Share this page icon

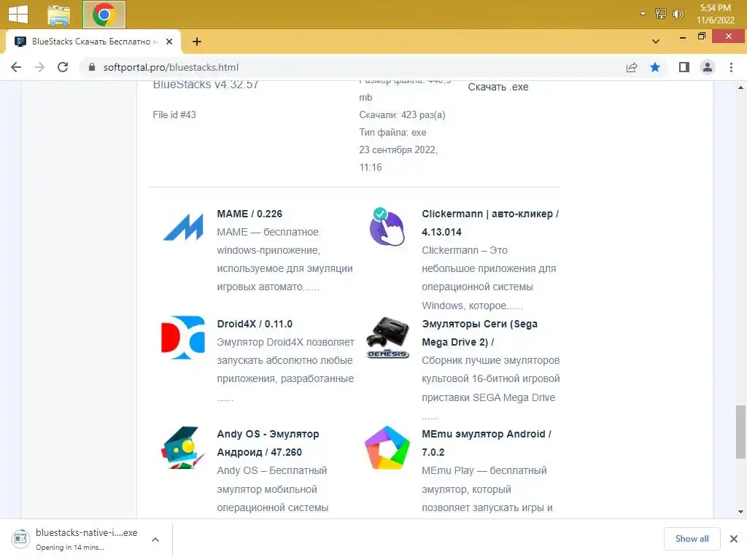(632, 67)
